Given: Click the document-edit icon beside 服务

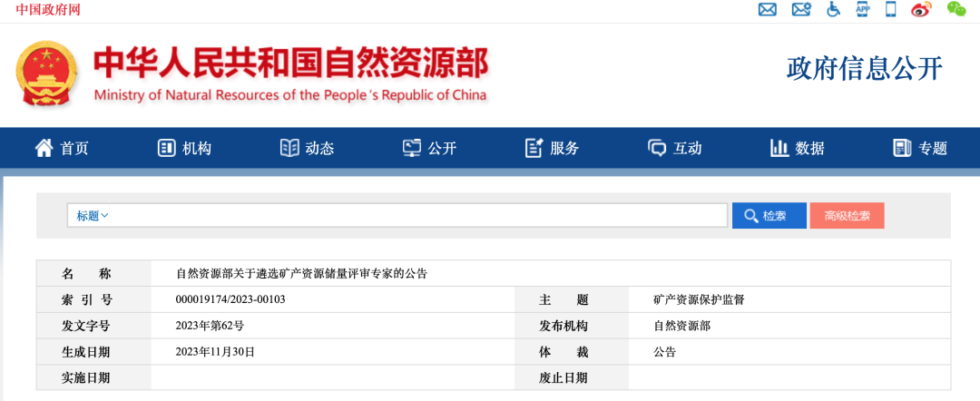Looking at the screenshot, I should 534,148.
